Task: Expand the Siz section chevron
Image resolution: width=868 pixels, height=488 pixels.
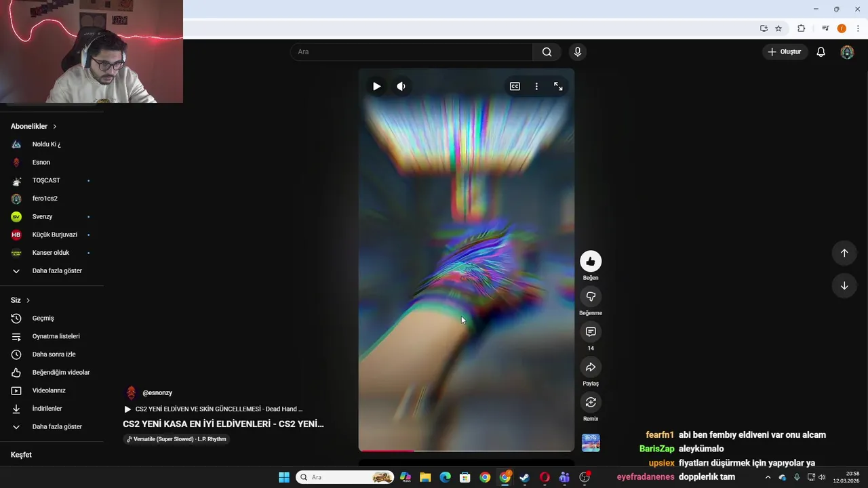Action: [x=28, y=300]
